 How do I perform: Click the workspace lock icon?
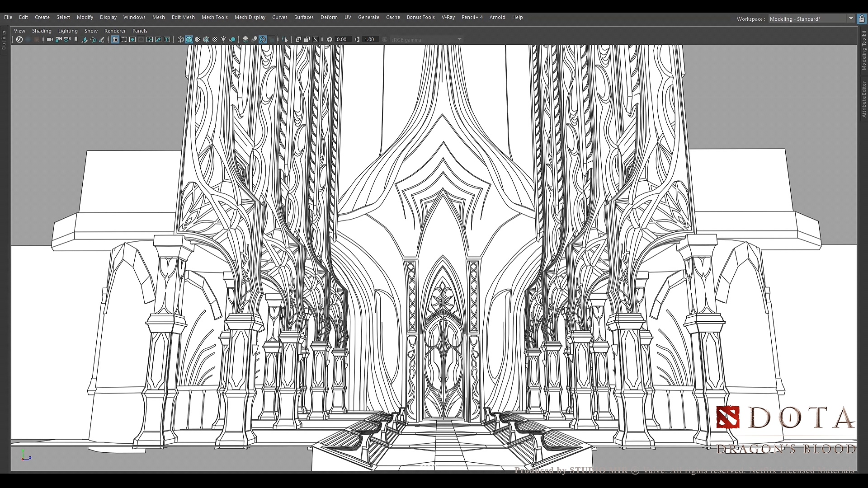pyautogui.click(x=862, y=19)
